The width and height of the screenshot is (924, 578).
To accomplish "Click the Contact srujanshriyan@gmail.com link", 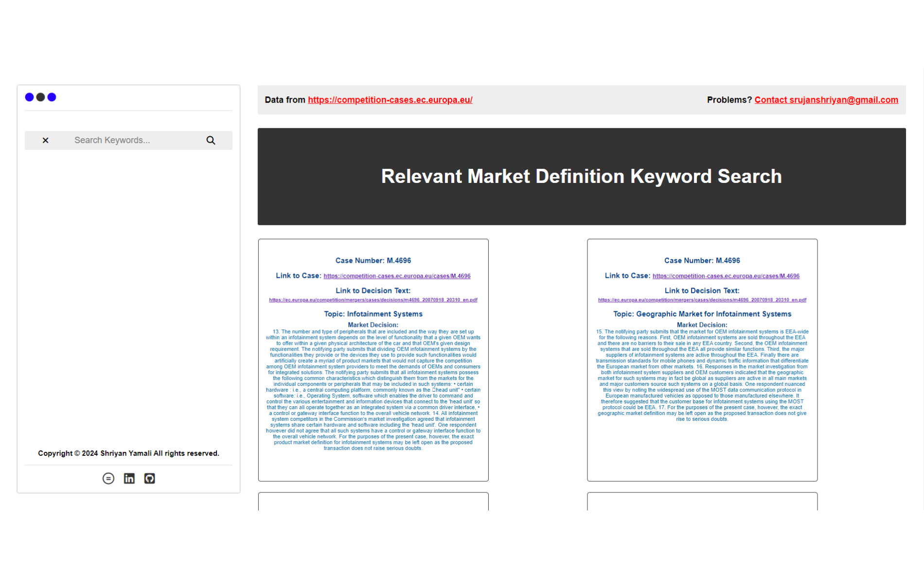I will pos(826,100).
